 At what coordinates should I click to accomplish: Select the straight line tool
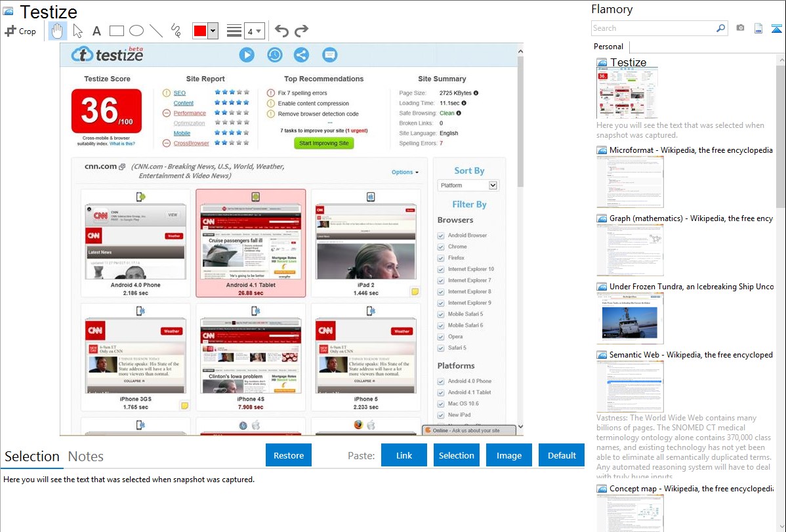click(x=156, y=31)
